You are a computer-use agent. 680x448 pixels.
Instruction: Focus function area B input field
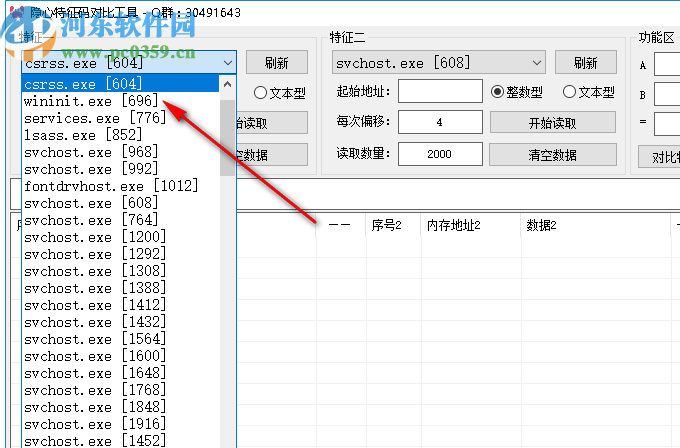click(667, 94)
